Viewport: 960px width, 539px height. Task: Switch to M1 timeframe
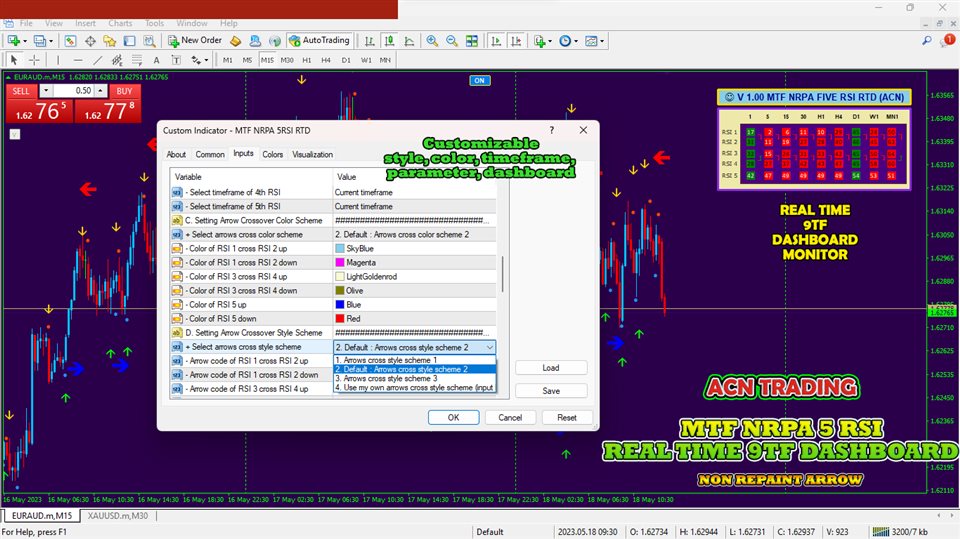[x=227, y=60]
